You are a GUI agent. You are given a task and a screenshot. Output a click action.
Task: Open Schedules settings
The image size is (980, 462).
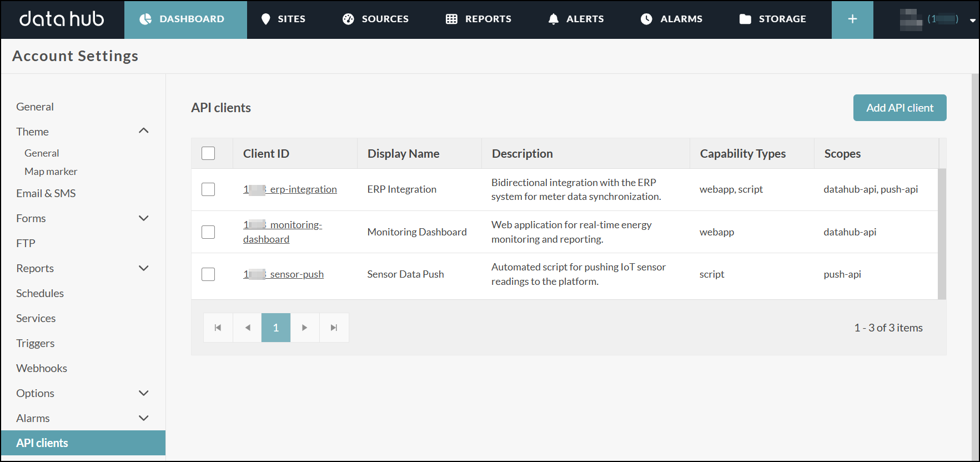40,293
